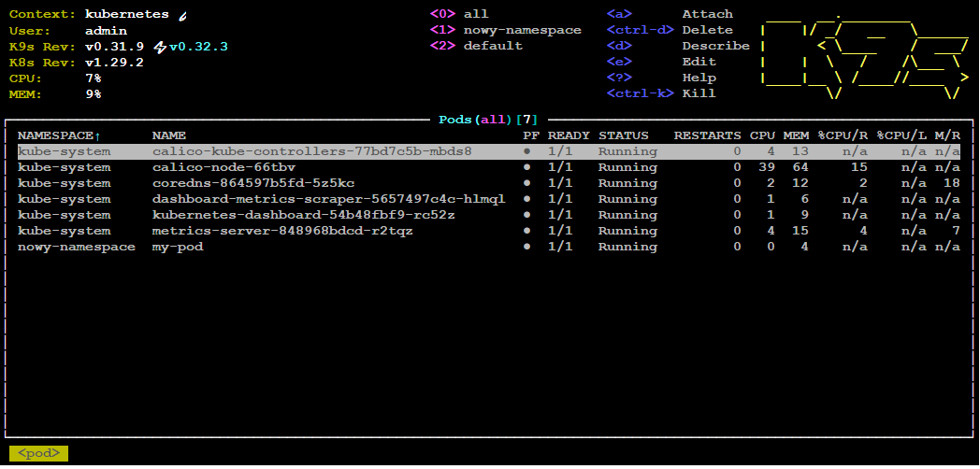Click the port-forward dot for kubernetes-dashboard pod

(x=526, y=215)
